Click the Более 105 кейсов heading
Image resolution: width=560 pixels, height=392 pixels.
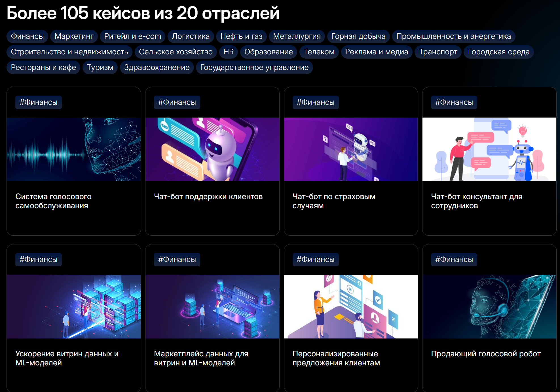(143, 13)
